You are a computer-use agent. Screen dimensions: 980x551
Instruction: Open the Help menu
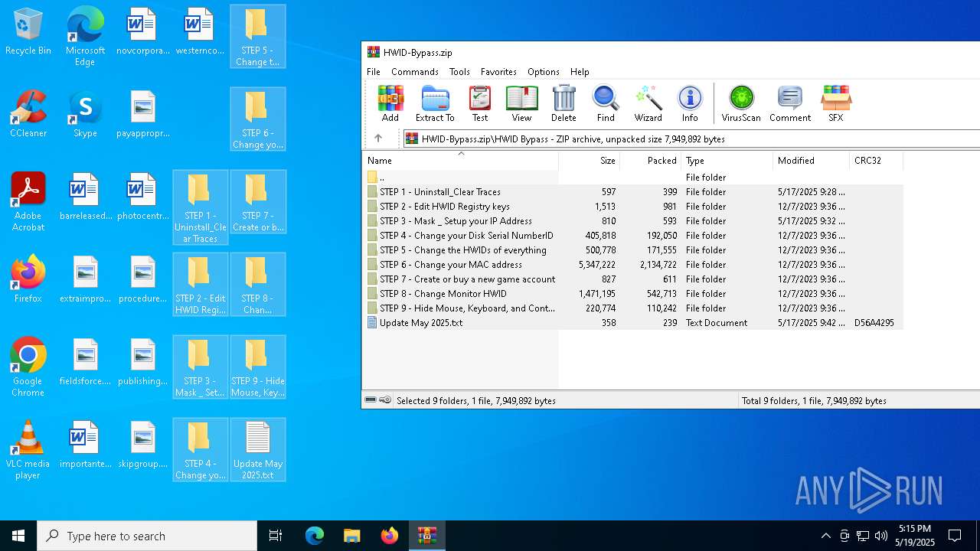pos(580,72)
